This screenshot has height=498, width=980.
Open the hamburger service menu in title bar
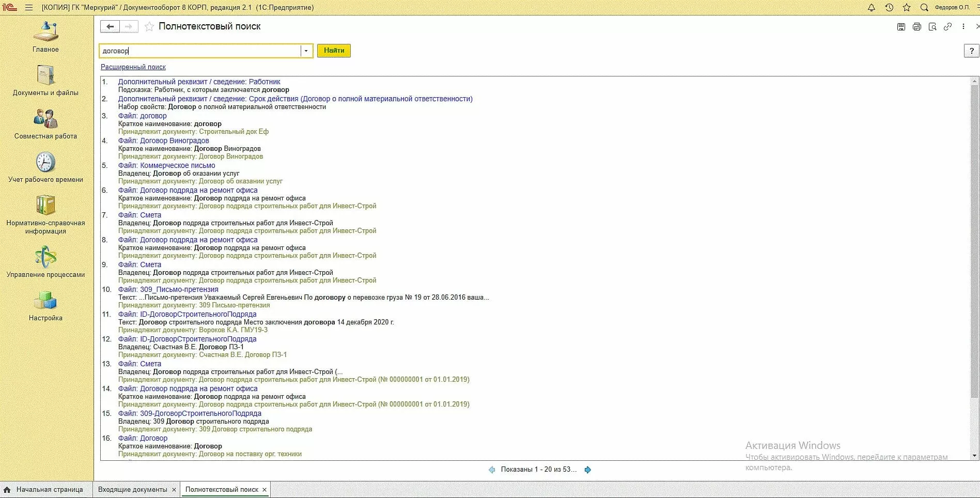(x=29, y=8)
